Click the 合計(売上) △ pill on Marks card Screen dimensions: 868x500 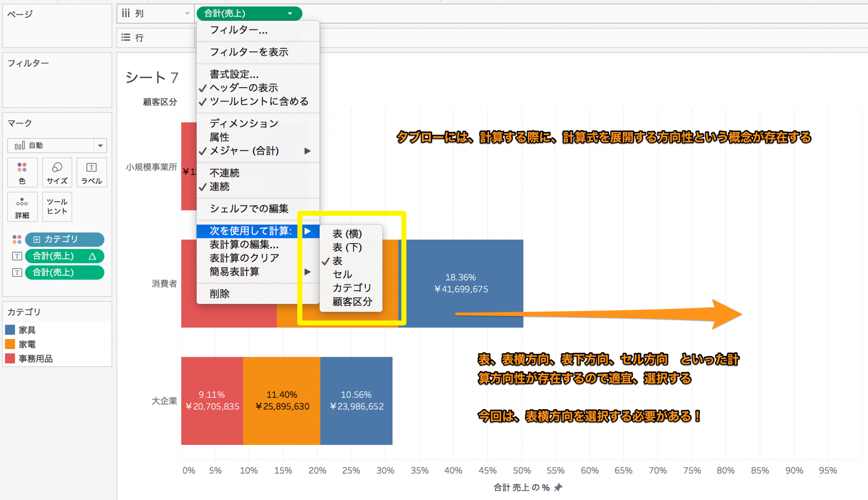pyautogui.click(x=65, y=256)
